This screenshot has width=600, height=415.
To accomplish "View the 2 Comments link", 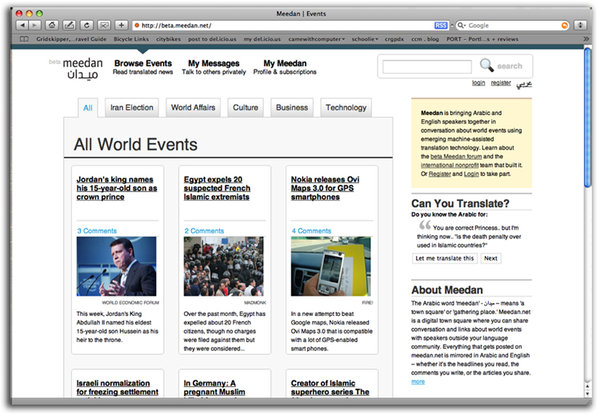I will point(204,231).
